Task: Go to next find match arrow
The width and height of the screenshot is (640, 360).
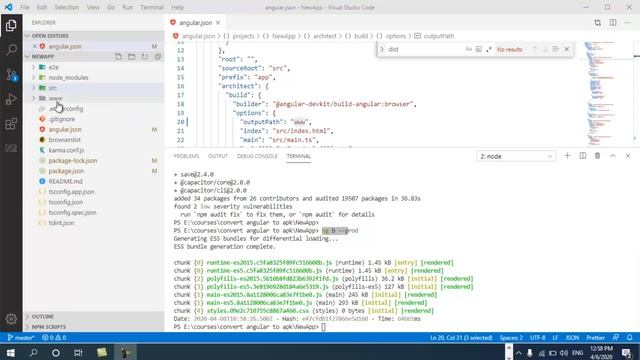Action: 545,49
